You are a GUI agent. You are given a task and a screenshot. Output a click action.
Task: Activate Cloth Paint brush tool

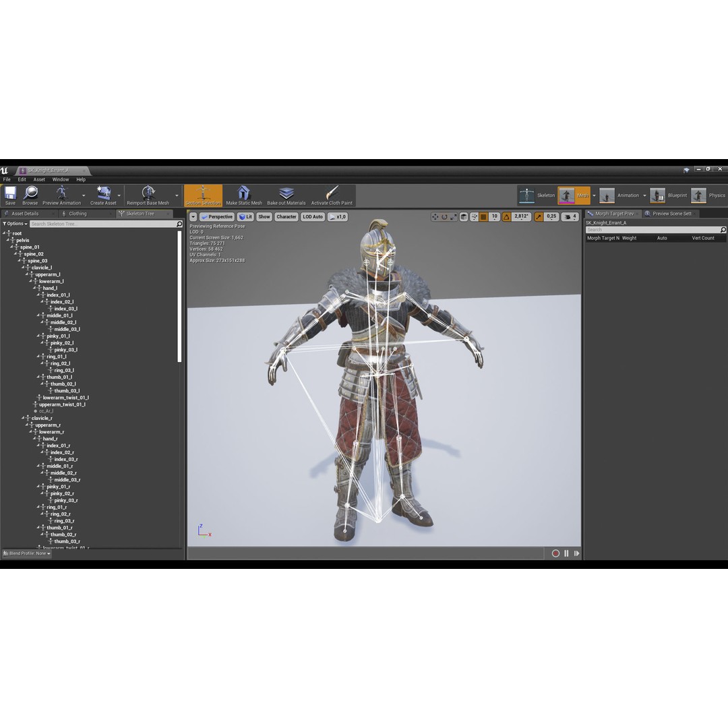(332, 193)
